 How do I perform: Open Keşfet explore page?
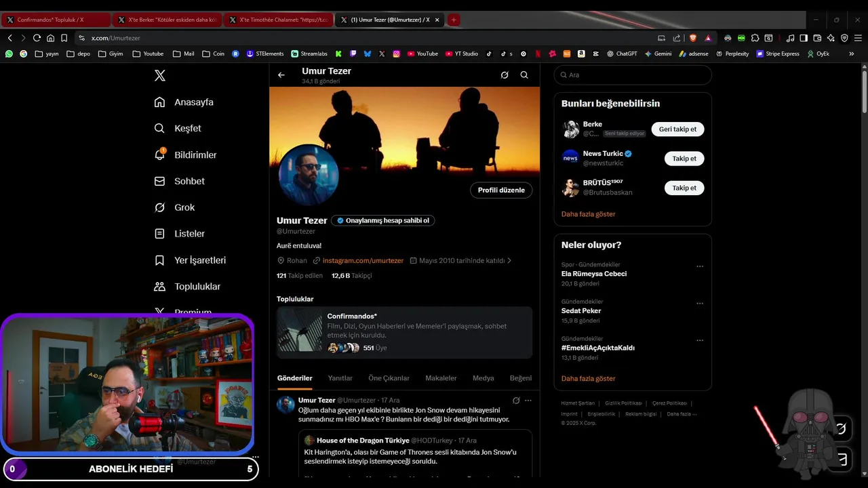tap(178, 128)
